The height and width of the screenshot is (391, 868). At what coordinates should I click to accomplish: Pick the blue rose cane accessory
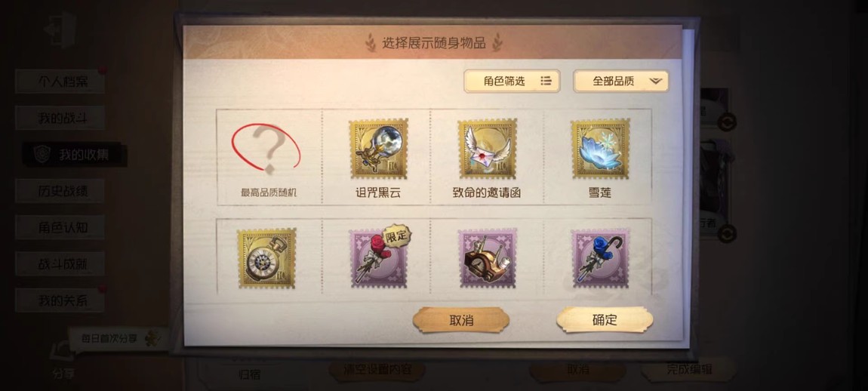click(600, 258)
